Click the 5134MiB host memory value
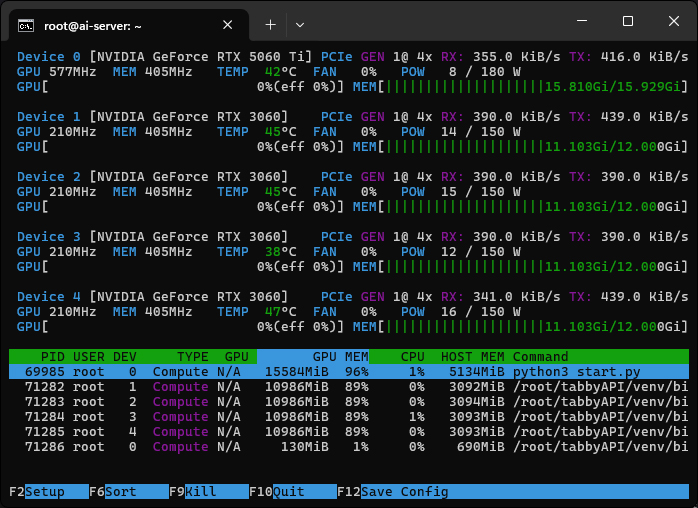Screen dimensions: 698x508 [x=477, y=372]
